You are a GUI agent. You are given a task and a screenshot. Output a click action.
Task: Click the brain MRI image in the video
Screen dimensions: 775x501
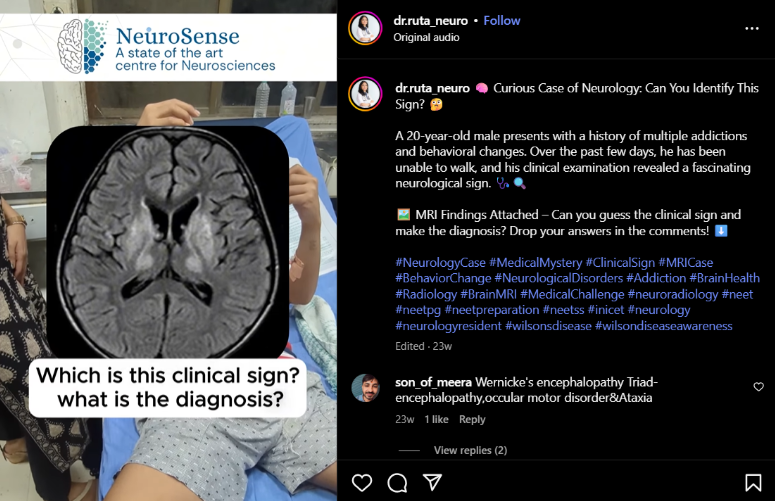[168, 242]
